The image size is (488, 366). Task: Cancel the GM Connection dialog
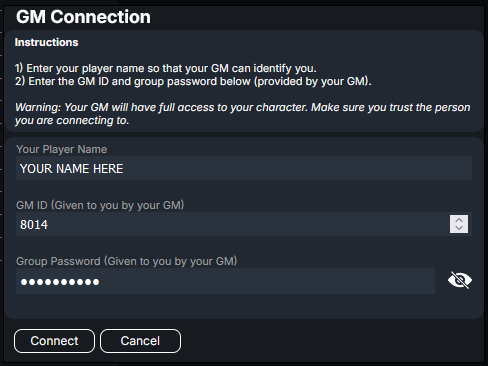(140, 341)
